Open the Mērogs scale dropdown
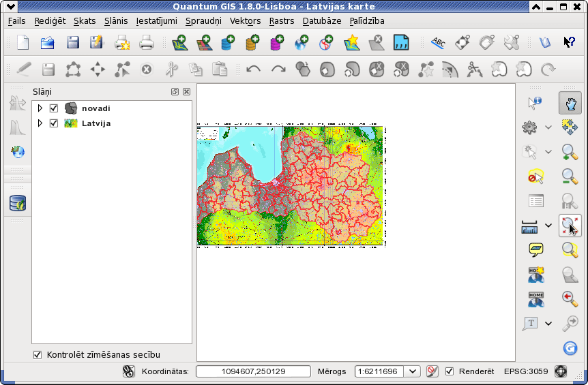This screenshot has width=588, height=385. [413, 371]
